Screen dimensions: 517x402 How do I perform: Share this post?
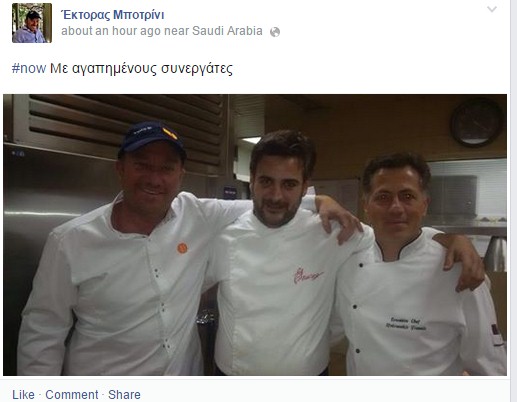(124, 395)
